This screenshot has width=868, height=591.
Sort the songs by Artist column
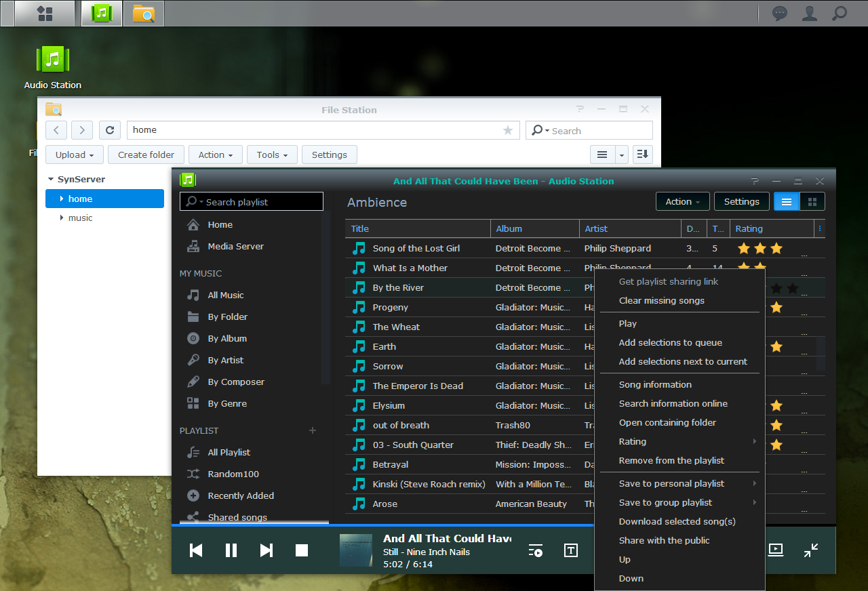point(630,228)
